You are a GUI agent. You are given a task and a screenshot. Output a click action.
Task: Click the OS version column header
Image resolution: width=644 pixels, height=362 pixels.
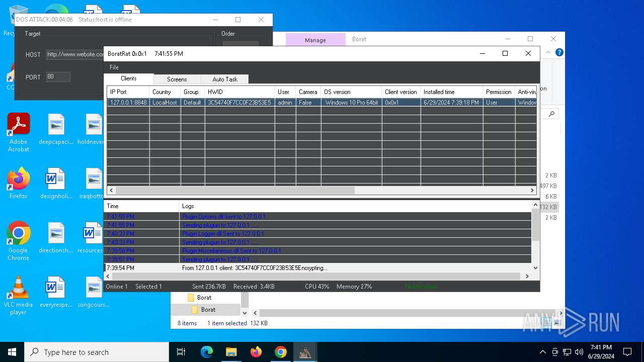[x=351, y=92]
